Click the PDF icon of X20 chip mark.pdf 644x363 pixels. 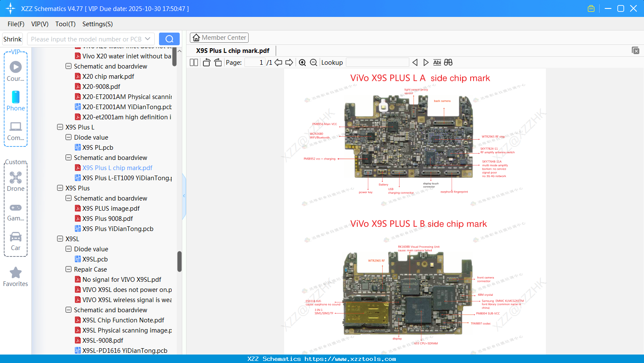(78, 77)
